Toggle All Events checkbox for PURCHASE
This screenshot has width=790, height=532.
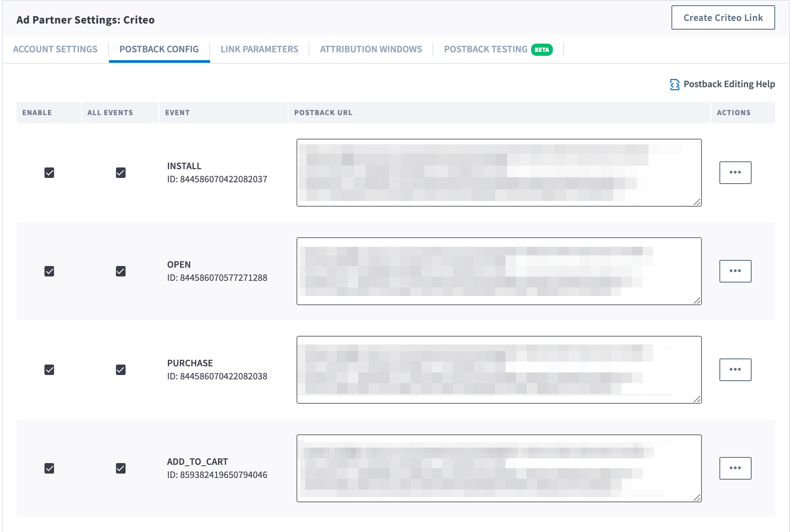tap(121, 370)
